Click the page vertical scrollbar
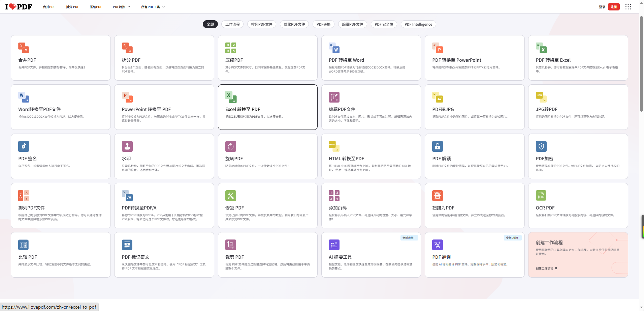This screenshot has width=644, height=311. tap(641, 64)
